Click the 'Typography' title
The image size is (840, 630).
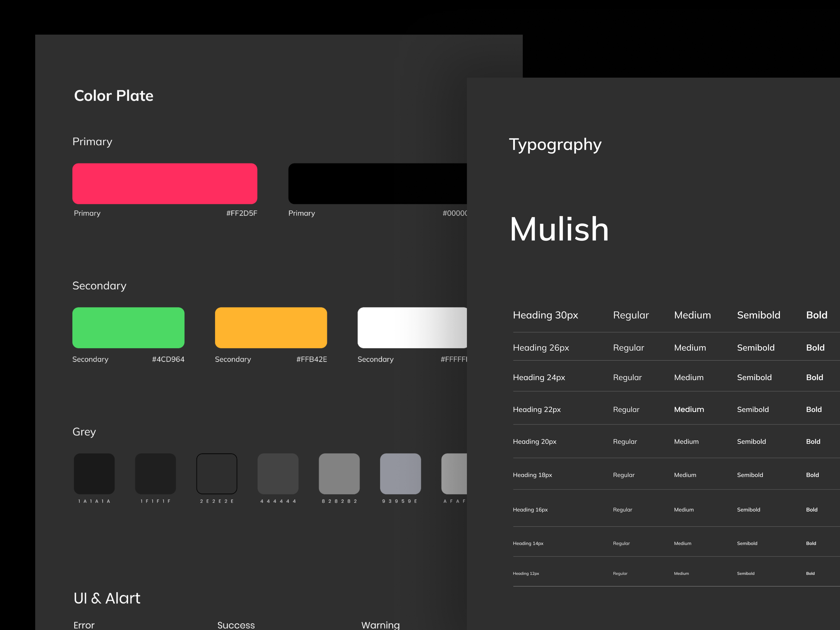tap(555, 145)
